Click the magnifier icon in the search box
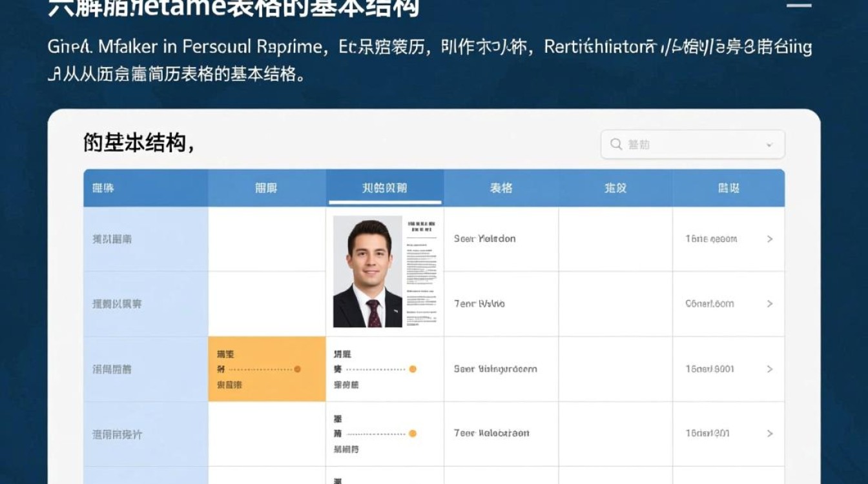This screenshot has height=484, width=868. pos(616,145)
